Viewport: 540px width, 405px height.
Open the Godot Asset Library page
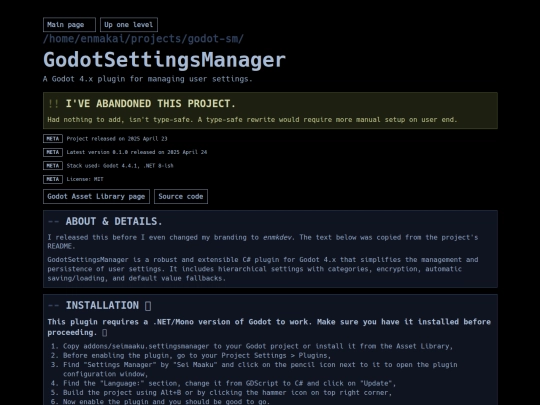pos(96,197)
